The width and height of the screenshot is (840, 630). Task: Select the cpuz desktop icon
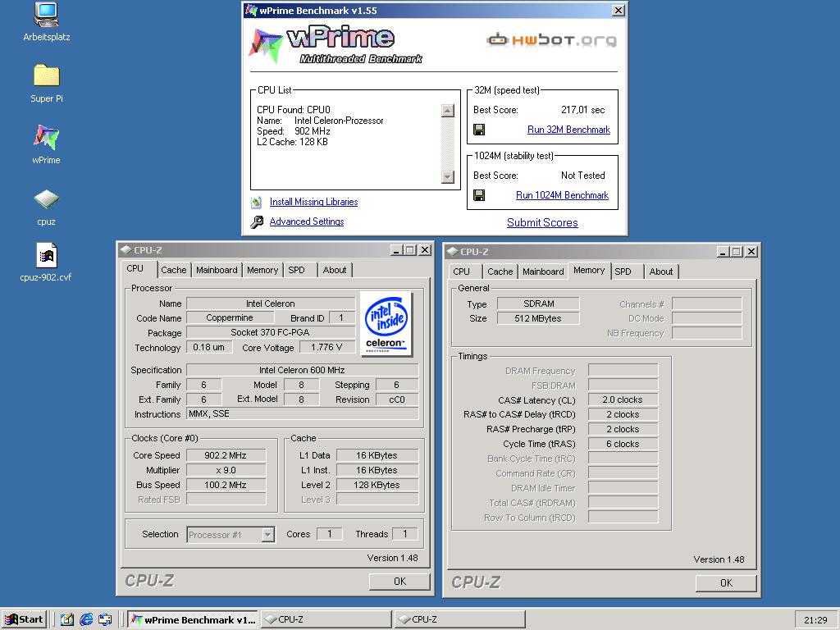(x=46, y=199)
